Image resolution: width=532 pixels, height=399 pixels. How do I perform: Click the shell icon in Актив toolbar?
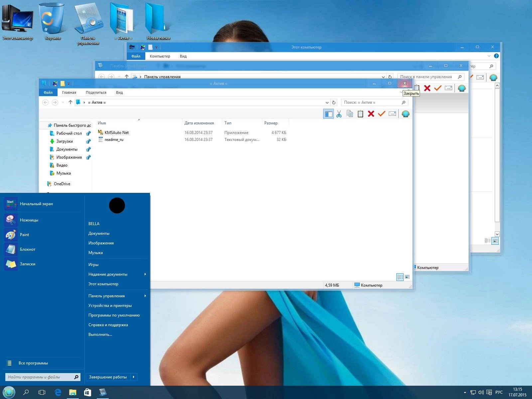coord(405,114)
